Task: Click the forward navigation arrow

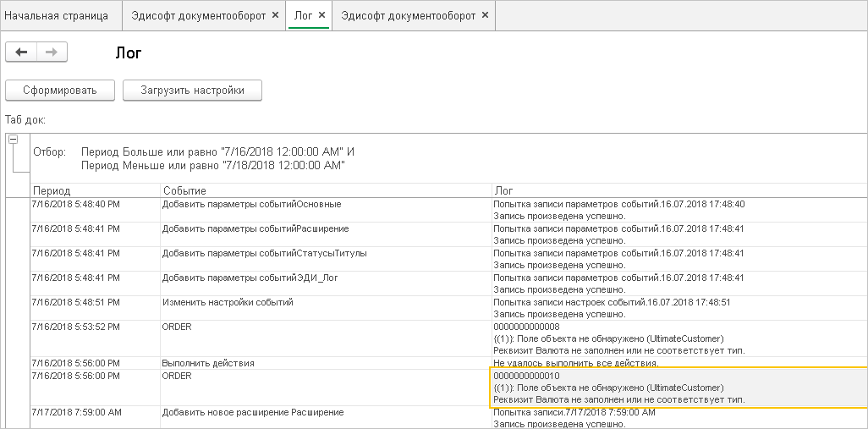Action: click(x=51, y=52)
